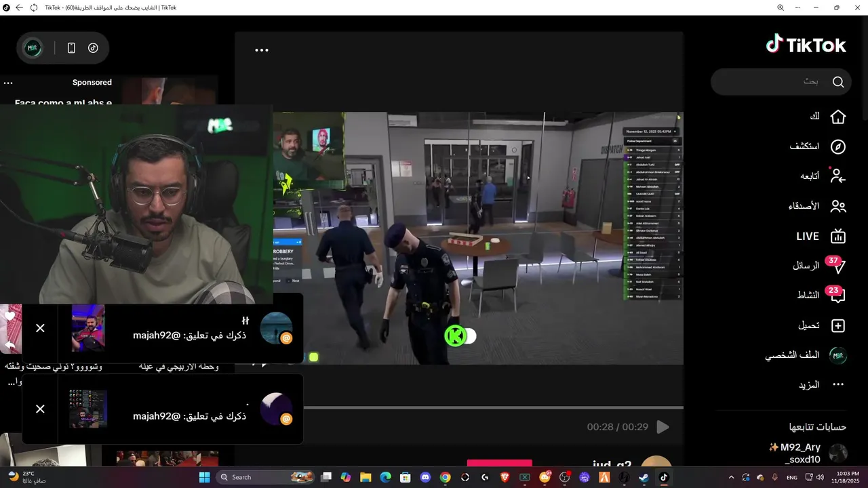Go back with the window back arrow
The height and width of the screenshot is (488, 868).
point(19,7)
